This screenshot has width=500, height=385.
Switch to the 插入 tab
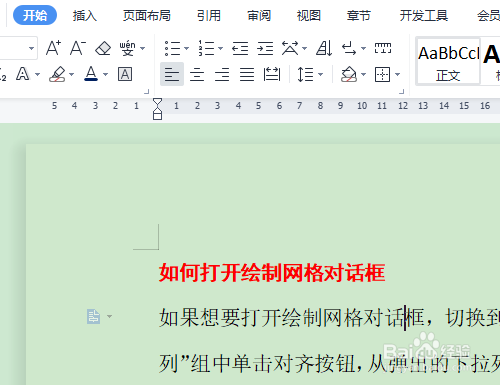(x=85, y=15)
